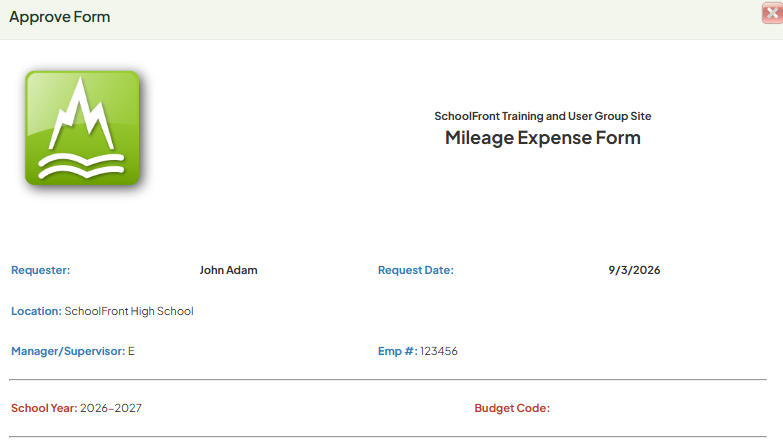The image size is (783, 445).
Task: Click the SchoolFront mountain logo
Action: [x=82, y=128]
